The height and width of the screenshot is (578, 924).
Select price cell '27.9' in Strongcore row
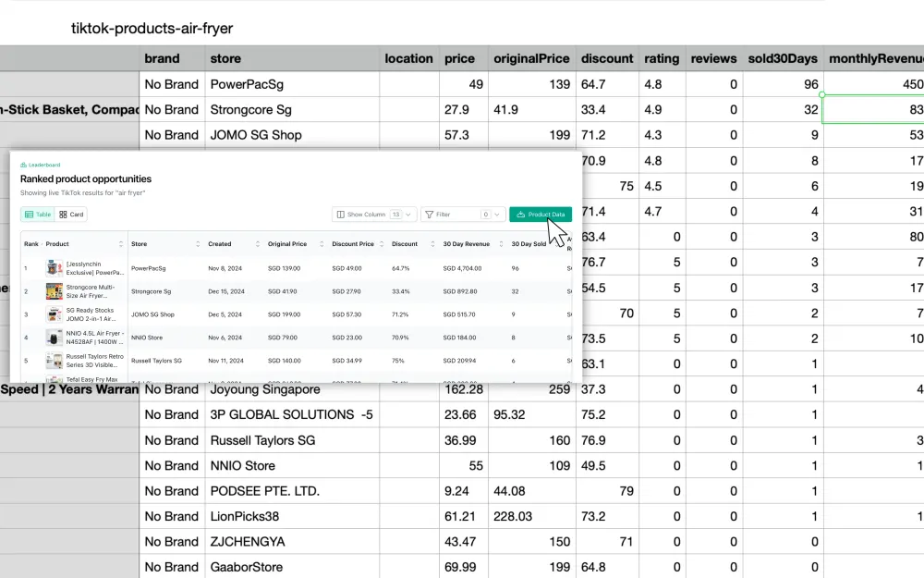464,110
